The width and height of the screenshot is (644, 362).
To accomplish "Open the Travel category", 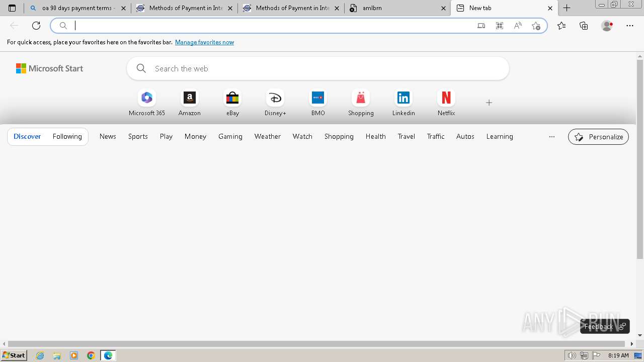I will (x=406, y=136).
